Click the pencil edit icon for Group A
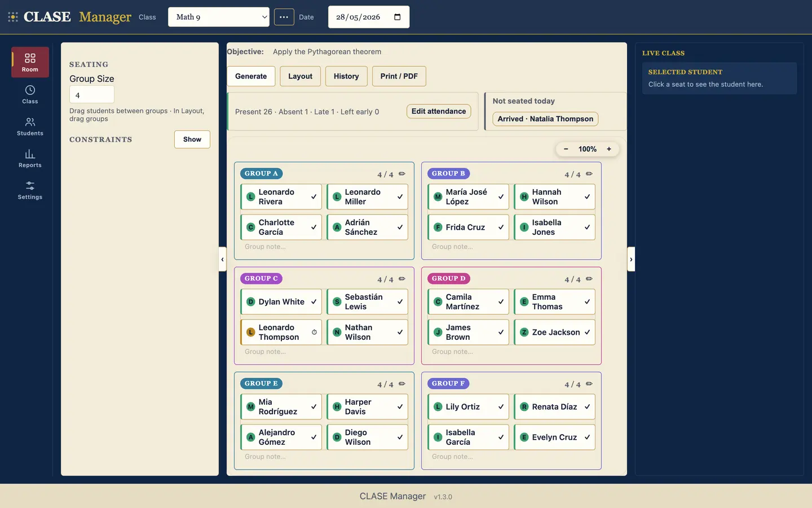Image resolution: width=812 pixels, height=508 pixels. click(402, 174)
